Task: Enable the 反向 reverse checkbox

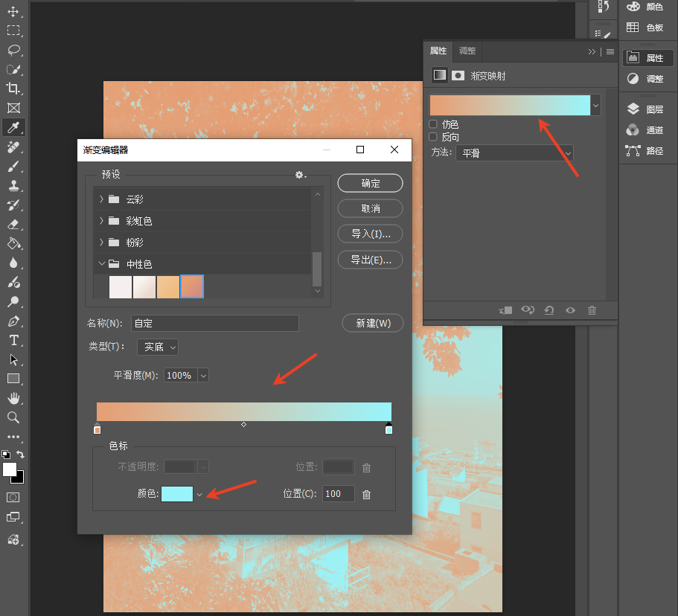Action: click(x=433, y=137)
